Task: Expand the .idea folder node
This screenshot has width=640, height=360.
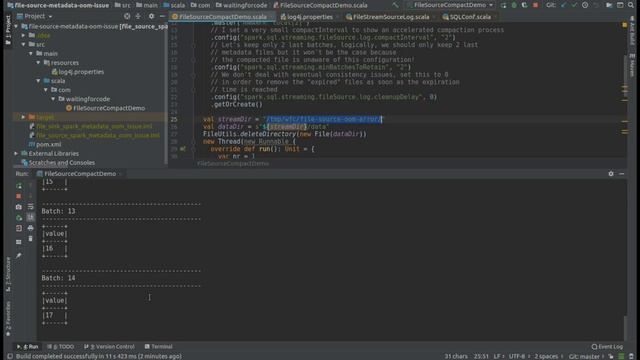Action: click(23, 36)
